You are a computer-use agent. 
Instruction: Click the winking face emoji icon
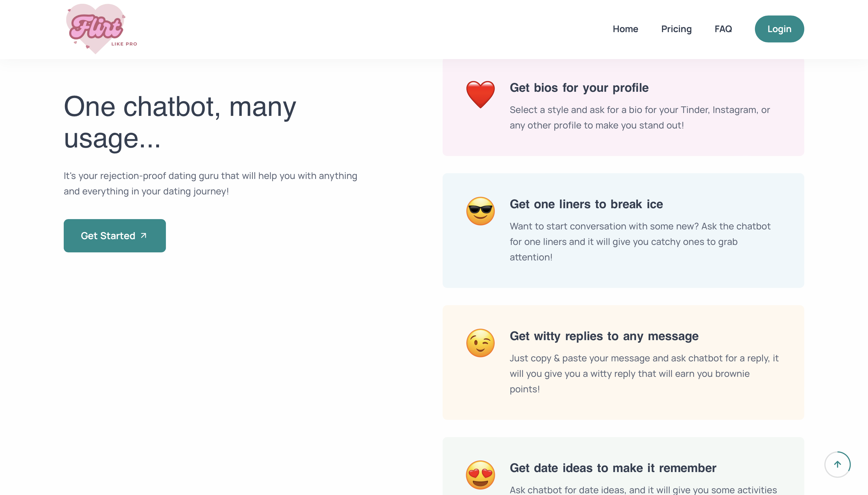tap(480, 343)
